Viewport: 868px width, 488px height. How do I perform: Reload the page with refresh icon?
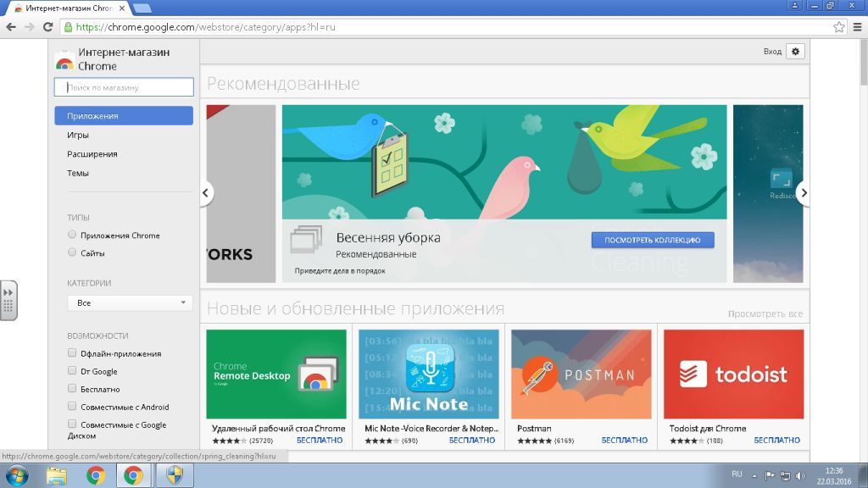click(48, 27)
